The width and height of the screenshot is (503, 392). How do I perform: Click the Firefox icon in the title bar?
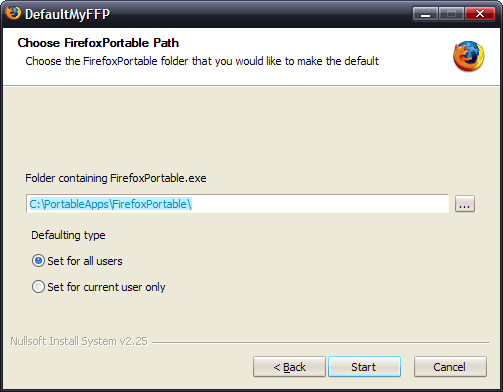coord(13,13)
